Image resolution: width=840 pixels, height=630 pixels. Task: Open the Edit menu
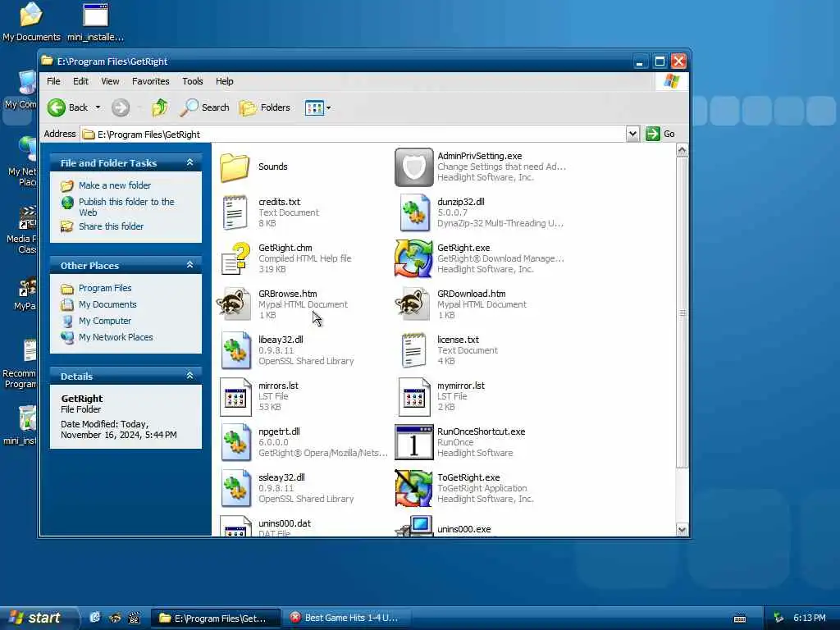(x=81, y=81)
